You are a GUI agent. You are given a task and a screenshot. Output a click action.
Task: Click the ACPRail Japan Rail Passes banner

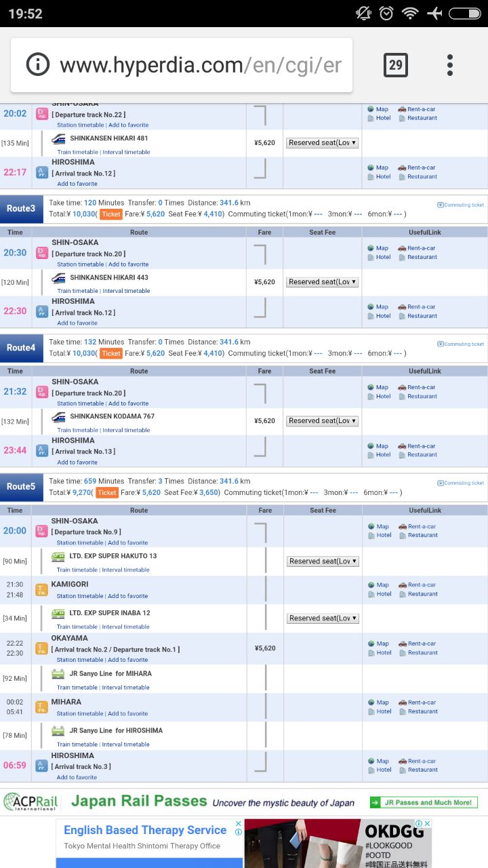tap(244, 802)
